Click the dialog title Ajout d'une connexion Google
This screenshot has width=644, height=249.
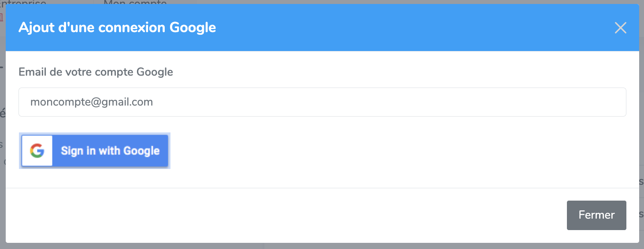(117, 28)
